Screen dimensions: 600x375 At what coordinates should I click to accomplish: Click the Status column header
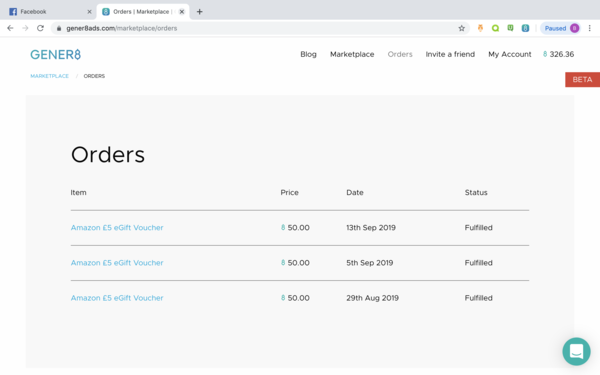[476, 192]
